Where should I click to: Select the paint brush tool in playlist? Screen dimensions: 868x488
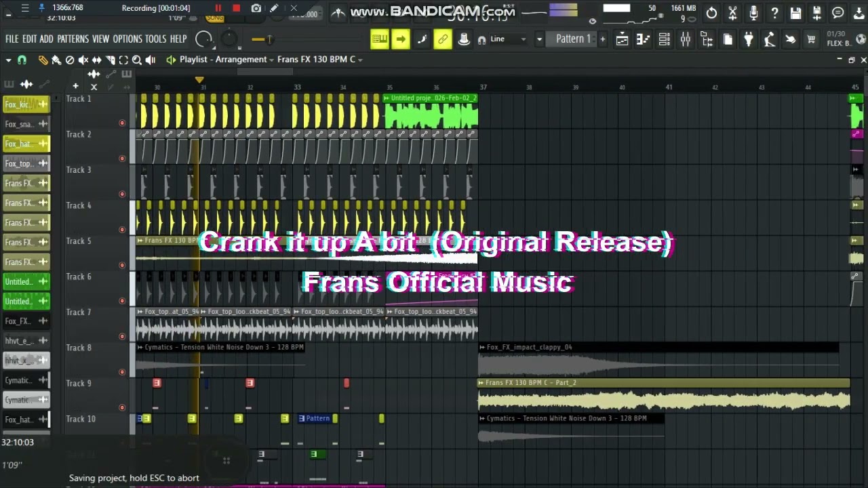tap(56, 60)
